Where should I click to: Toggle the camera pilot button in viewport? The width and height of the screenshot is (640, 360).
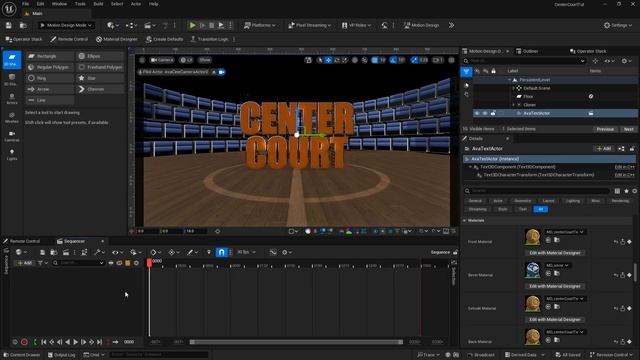pos(222,72)
